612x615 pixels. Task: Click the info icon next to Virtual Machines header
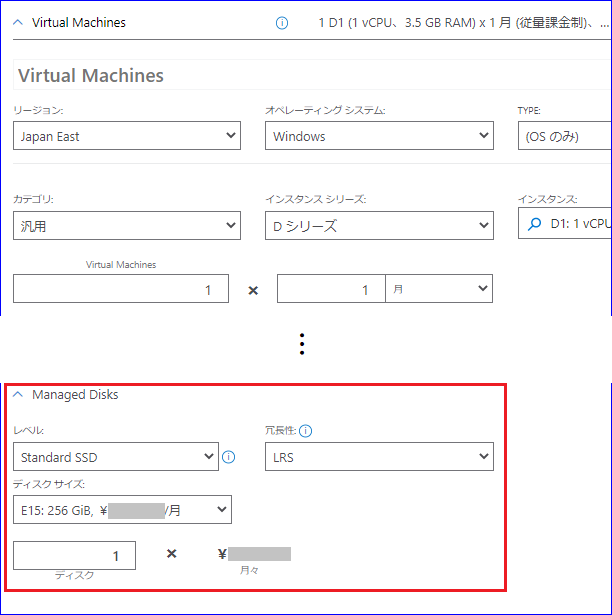[x=282, y=23]
